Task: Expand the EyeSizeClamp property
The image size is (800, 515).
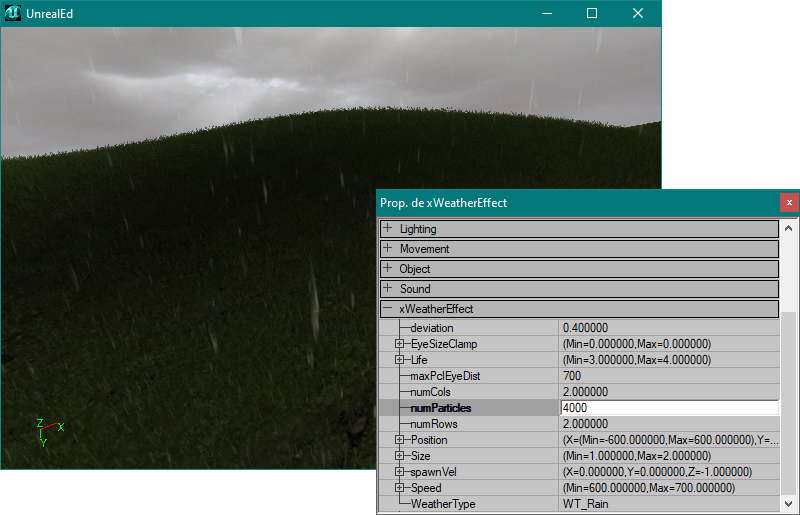Action: (x=400, y=344)
